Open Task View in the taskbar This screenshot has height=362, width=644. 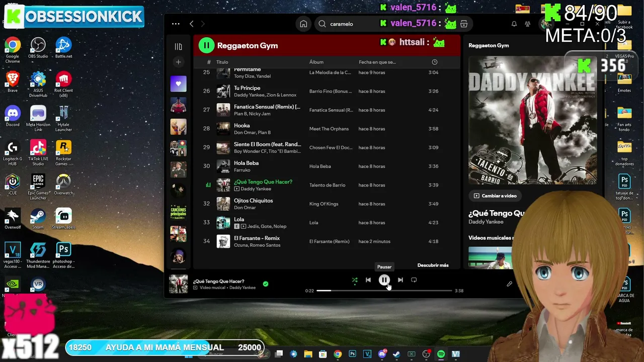click(x=279, y=354)
